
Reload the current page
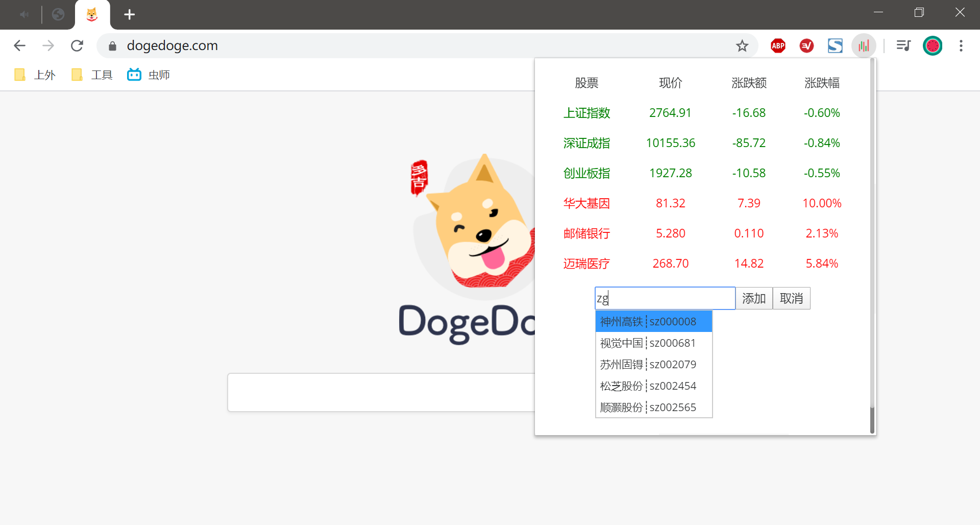pyautogui.click(x=77, y=46)
